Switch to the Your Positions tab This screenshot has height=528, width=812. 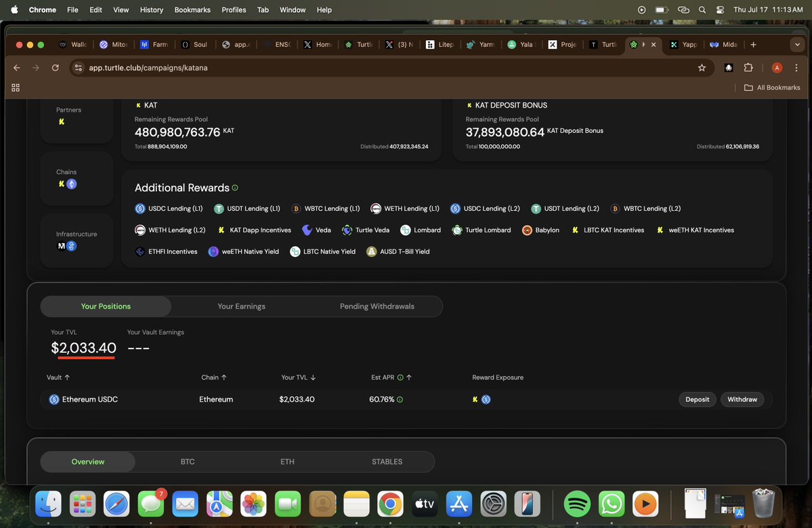pyautogui.click(x=106, y=306)
